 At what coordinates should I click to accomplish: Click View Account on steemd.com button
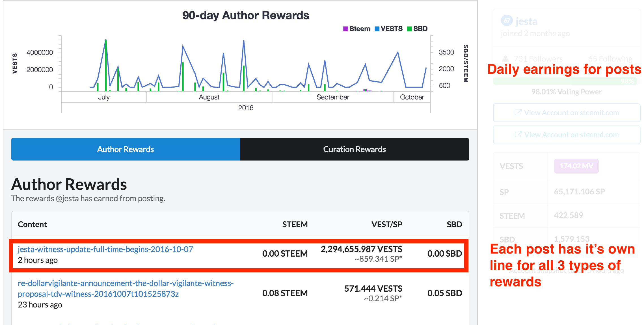[567, 135]
